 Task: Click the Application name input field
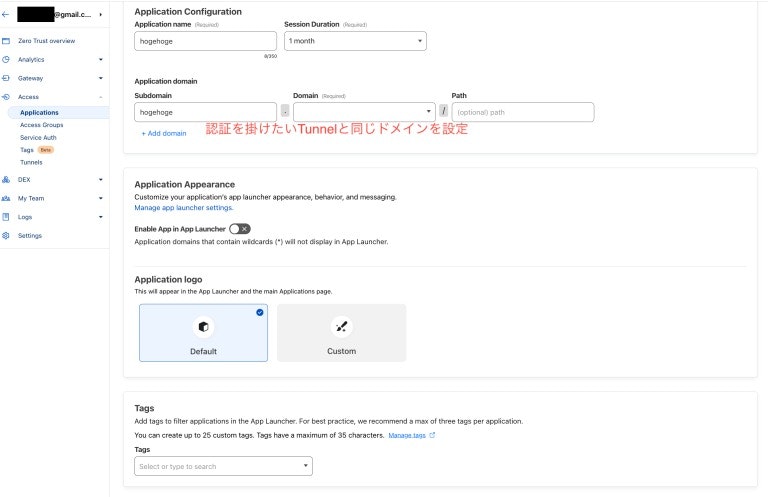click(205, 41)
